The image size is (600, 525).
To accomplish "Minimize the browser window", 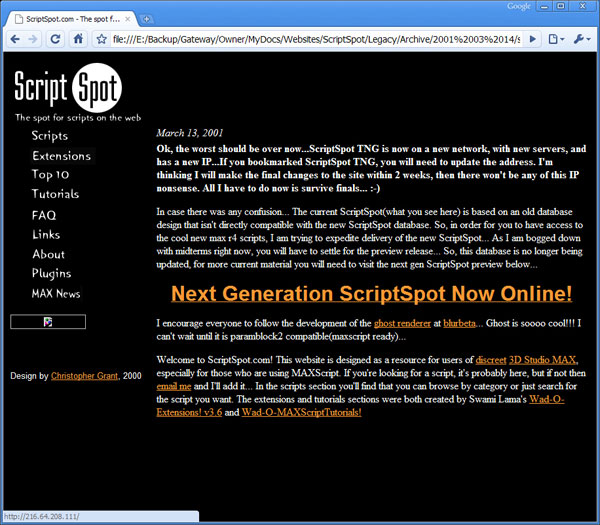I will point(544,6).
